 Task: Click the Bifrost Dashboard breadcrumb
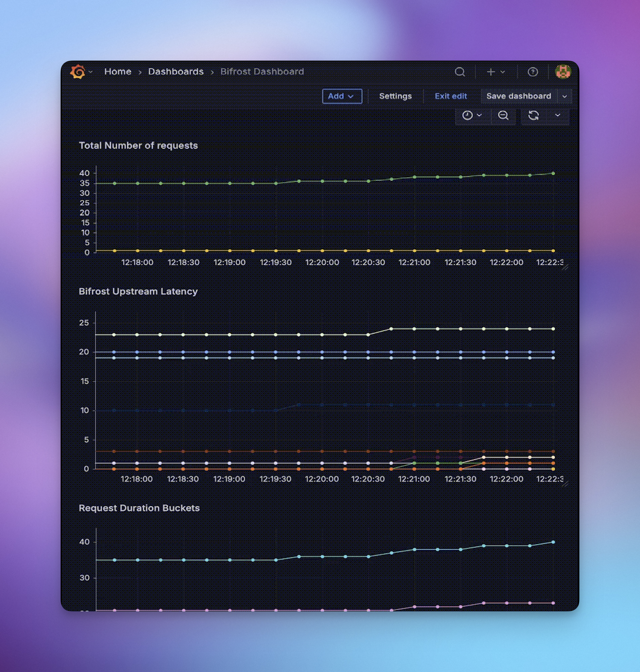262,71
